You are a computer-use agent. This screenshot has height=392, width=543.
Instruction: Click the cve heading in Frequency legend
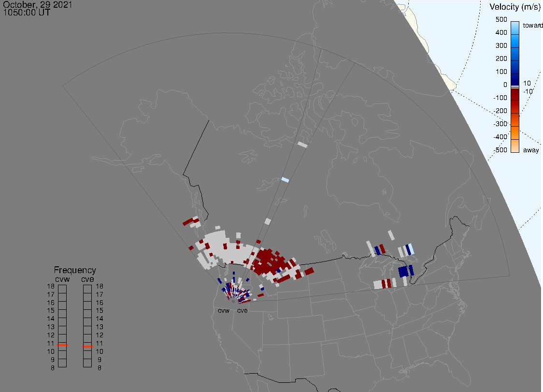point(87,279)
